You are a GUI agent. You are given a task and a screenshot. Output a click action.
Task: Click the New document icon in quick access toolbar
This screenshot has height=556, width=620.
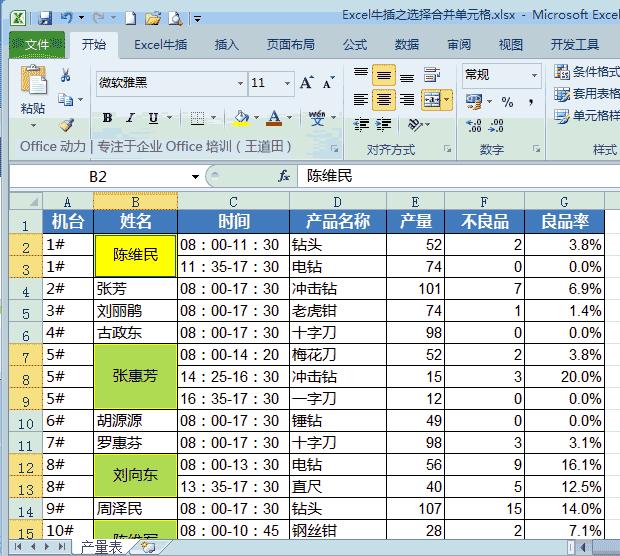pos(130,18)
